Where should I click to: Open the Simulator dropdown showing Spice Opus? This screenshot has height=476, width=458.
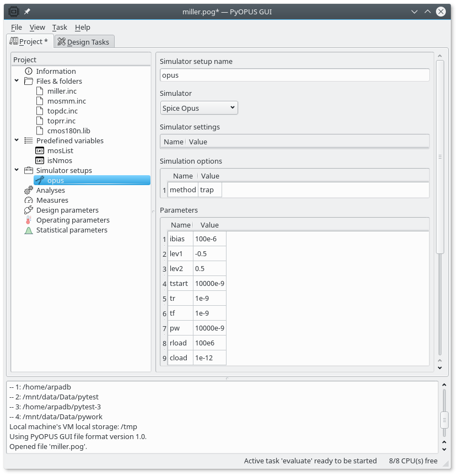[x=199, y=108]
